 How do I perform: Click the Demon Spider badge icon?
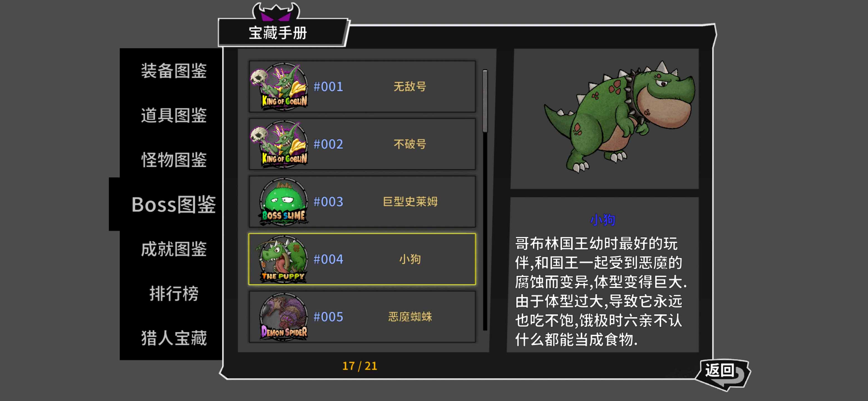(283, 317)
